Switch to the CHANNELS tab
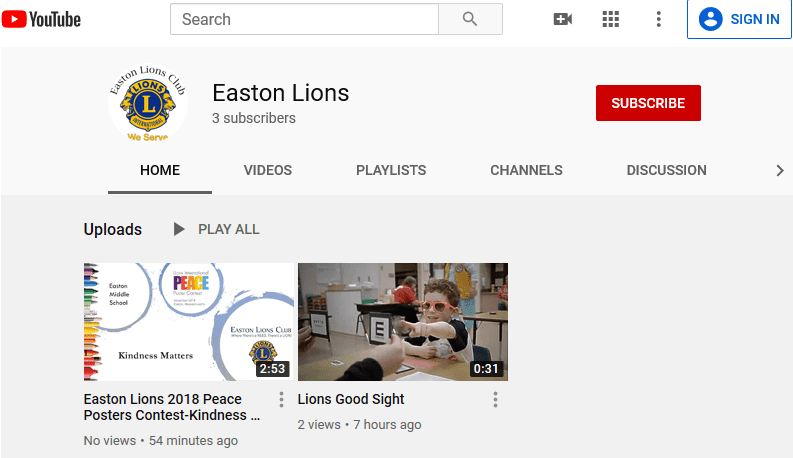Image resolution: width=793 pixels, height=458 pixels. pyautogui.click(x=526, y=170)
